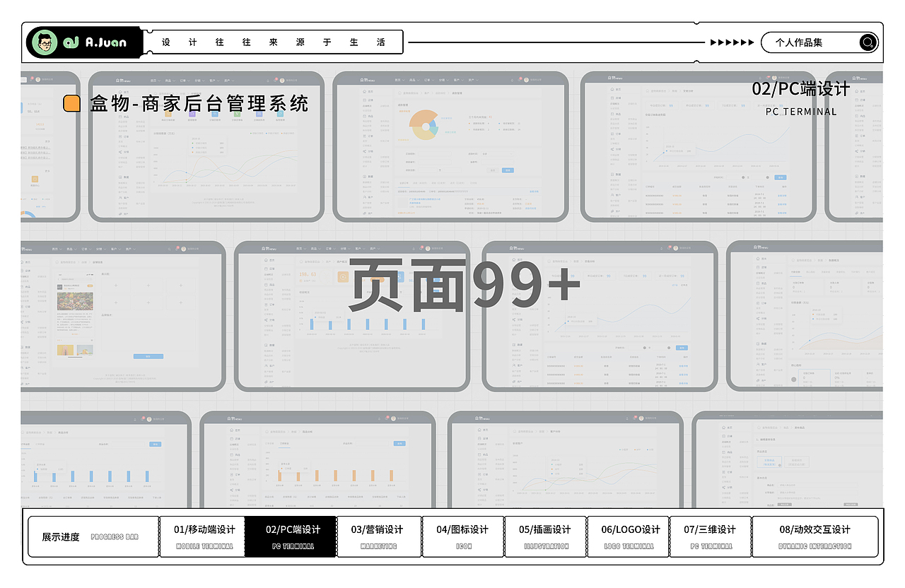Click the breadcrumb home icon above the chart

pos(399,93)
